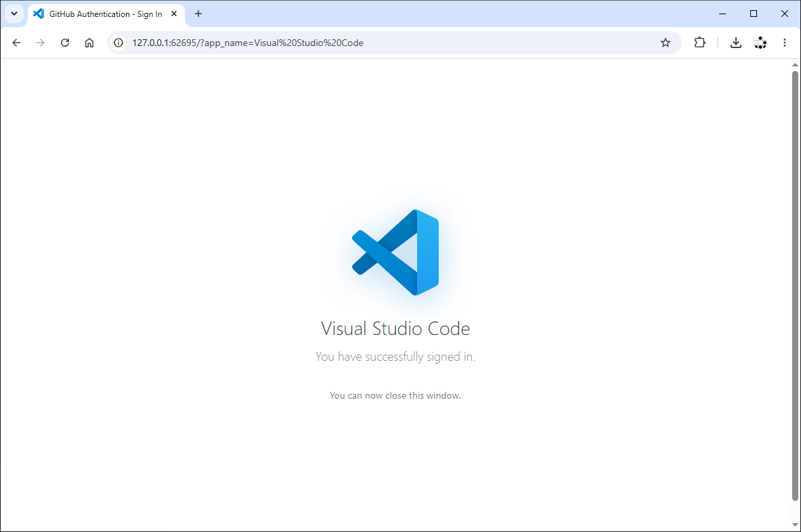Click the scrollbar up arrow
Viewport: 801px width, 532px height.
click(x=795, y=65)
